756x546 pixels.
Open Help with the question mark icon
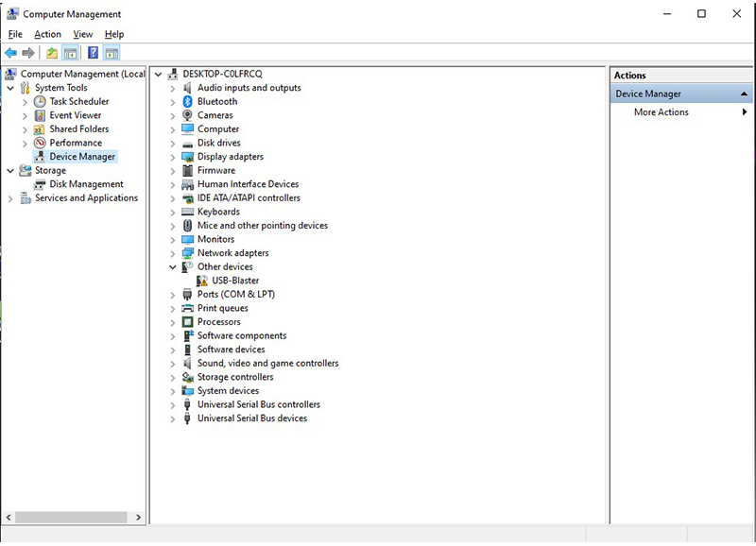click(93, 53)
